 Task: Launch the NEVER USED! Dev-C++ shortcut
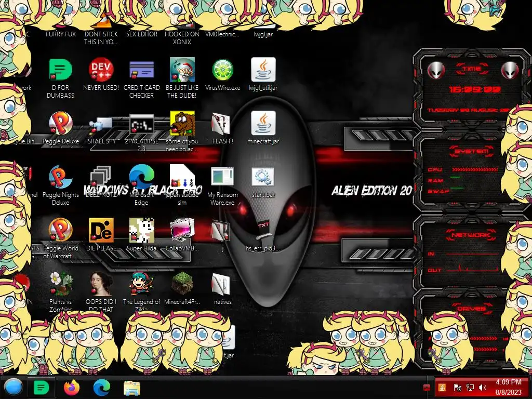point(101,70)
